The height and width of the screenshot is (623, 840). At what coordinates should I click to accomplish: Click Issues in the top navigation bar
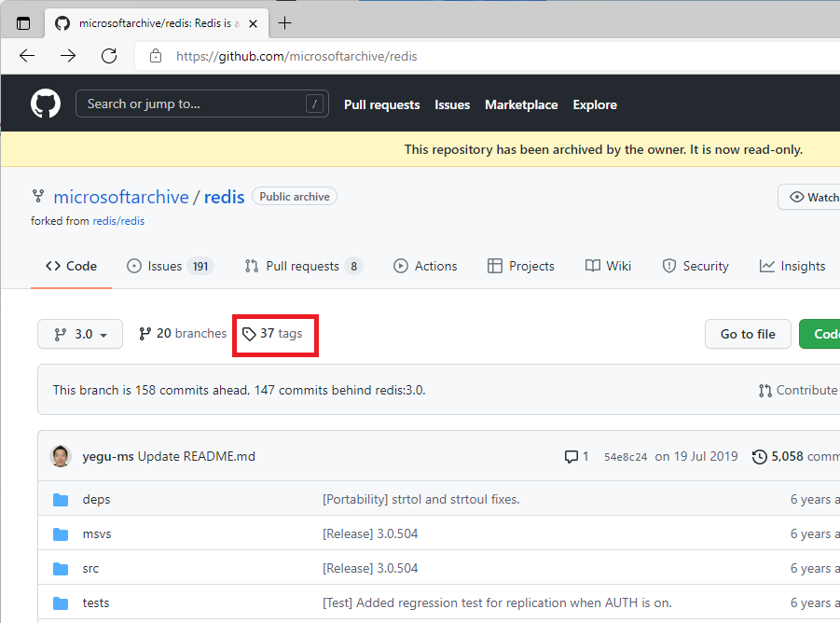(x=452, y=105)
